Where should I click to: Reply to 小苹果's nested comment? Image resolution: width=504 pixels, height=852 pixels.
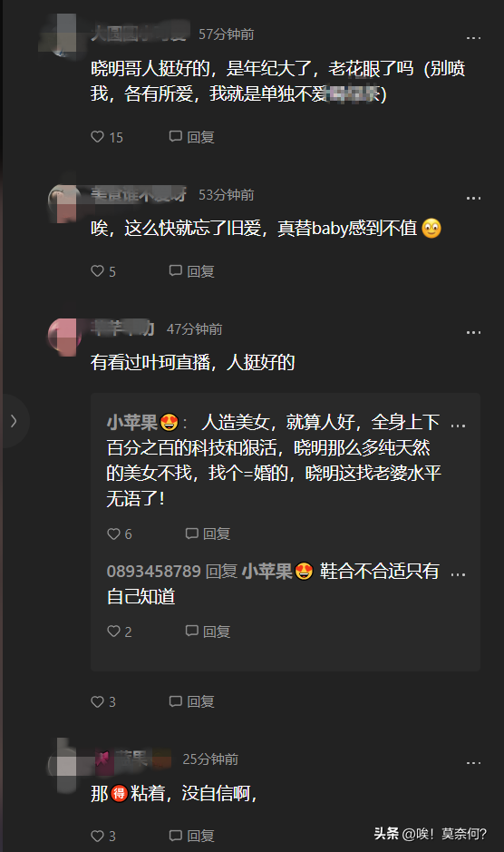coord(208,534)
